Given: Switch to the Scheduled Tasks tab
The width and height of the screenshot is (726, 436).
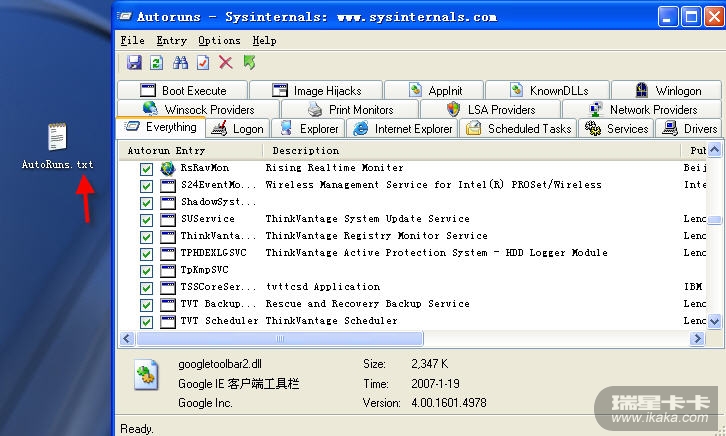Looking at the screenshot, I should pyautogui.click(x=518, y=129).
